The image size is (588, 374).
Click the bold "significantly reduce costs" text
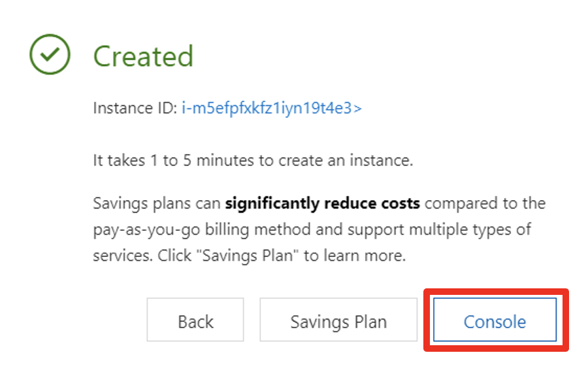tap(322, 203)
